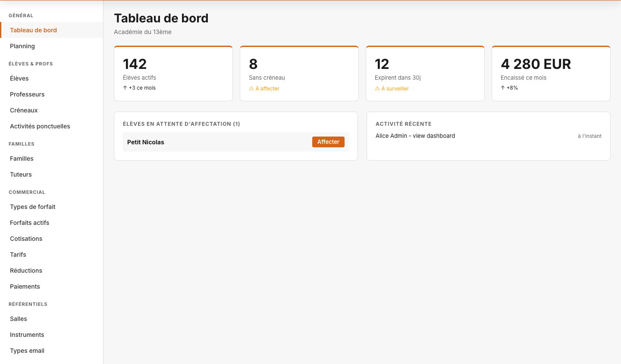
Task: View Forfaits actifs
Action: [x=52, y=223]
